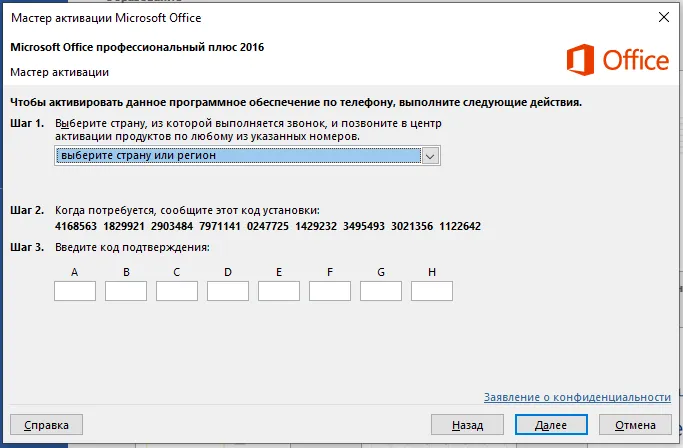
Task: Select installation code group 7971141
Action: [220, 226]
